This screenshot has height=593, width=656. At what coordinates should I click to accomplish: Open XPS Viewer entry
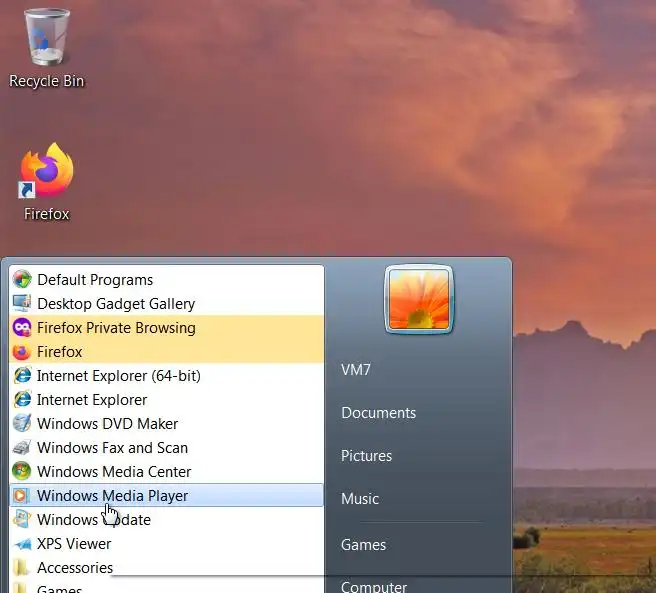[x=167, y=544]
